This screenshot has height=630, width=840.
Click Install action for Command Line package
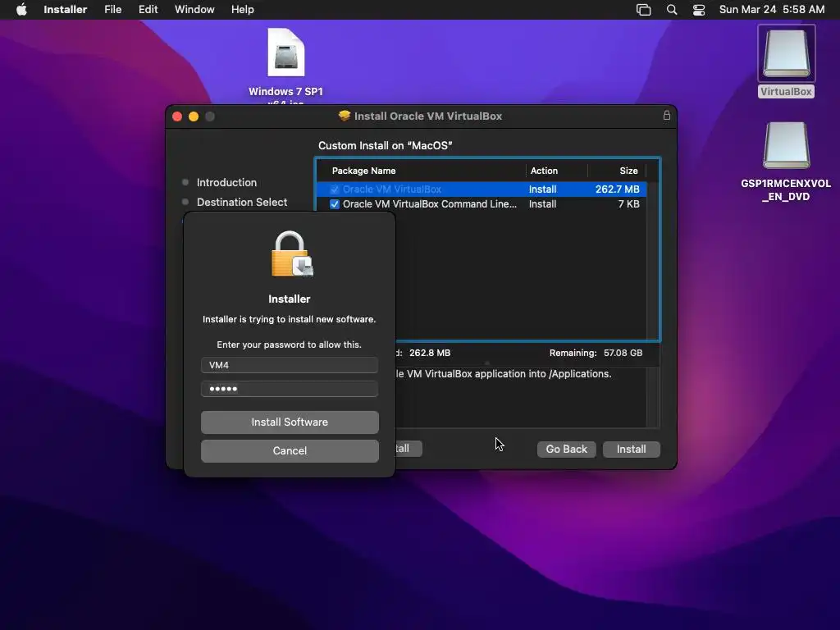(x=543, y=204)
